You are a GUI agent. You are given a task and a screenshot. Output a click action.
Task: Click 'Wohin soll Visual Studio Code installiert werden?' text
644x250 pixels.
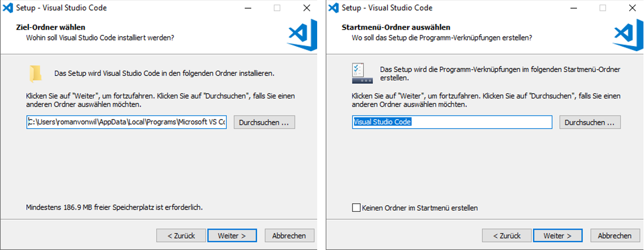click(x=100, y=38)
